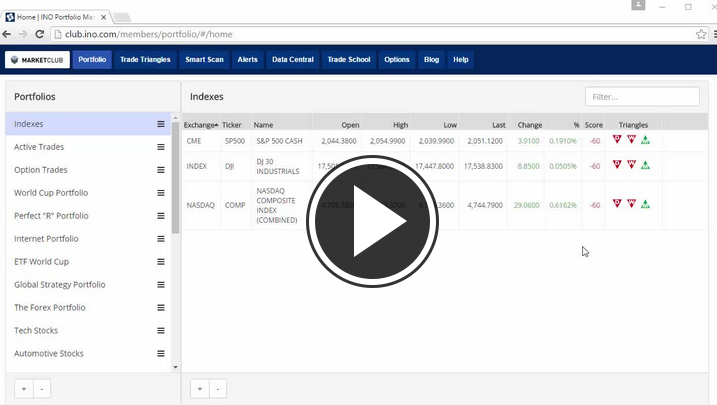The image size is (717, 405).
Task: Bookmark this page with star icon
Action: 701,34
